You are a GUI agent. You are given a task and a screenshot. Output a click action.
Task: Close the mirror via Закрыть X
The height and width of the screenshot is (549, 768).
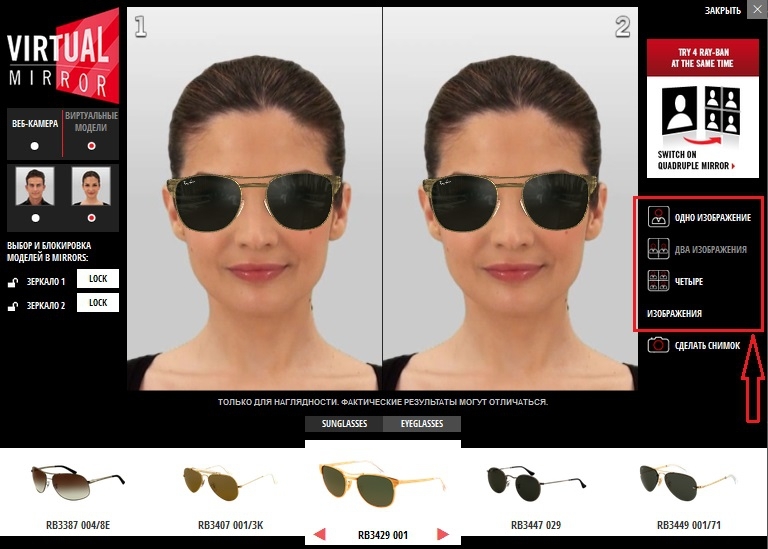(757, 10)
